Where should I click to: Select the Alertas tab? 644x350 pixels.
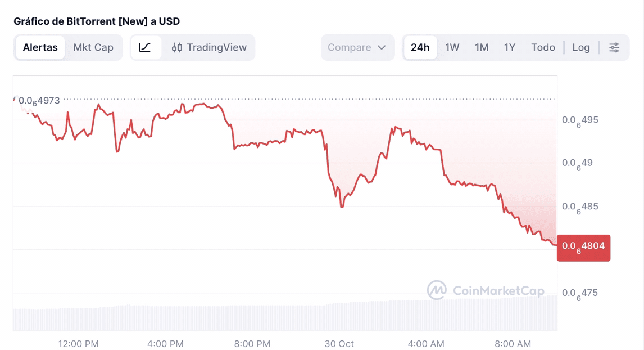[40, 47]
